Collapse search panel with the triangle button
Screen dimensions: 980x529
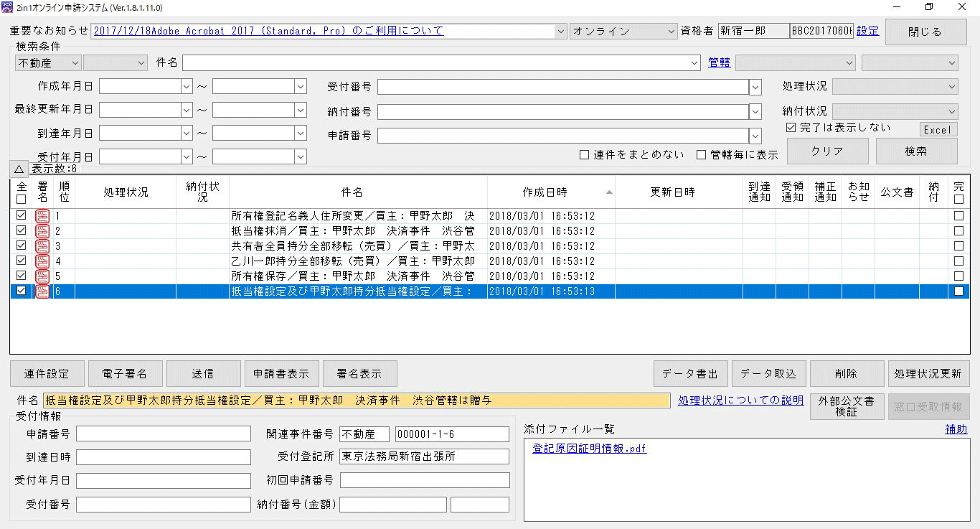pos(19,169)
